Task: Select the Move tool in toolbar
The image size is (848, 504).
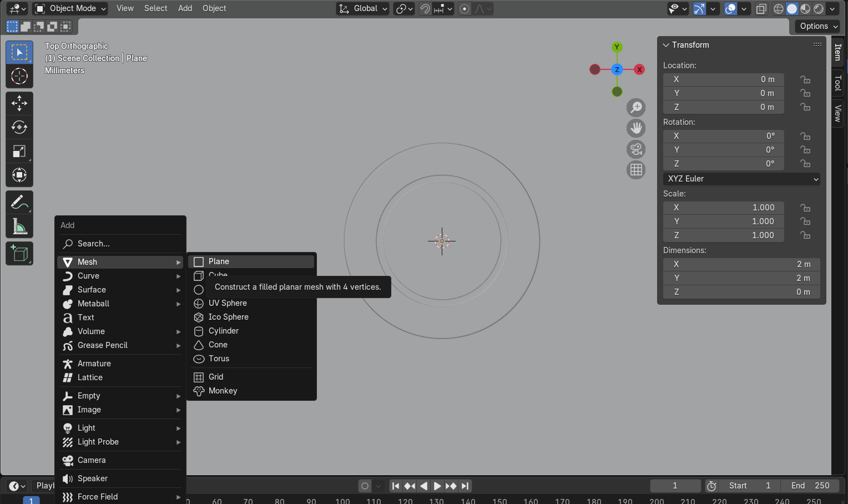Action: click(19, 103)
